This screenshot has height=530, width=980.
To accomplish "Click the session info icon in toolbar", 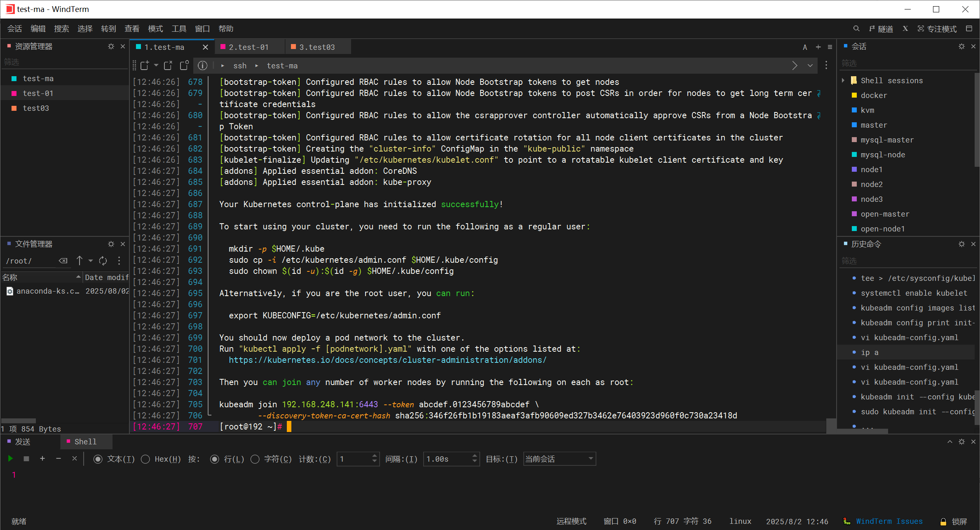I will pyautogui.click(x=202, y=65).
